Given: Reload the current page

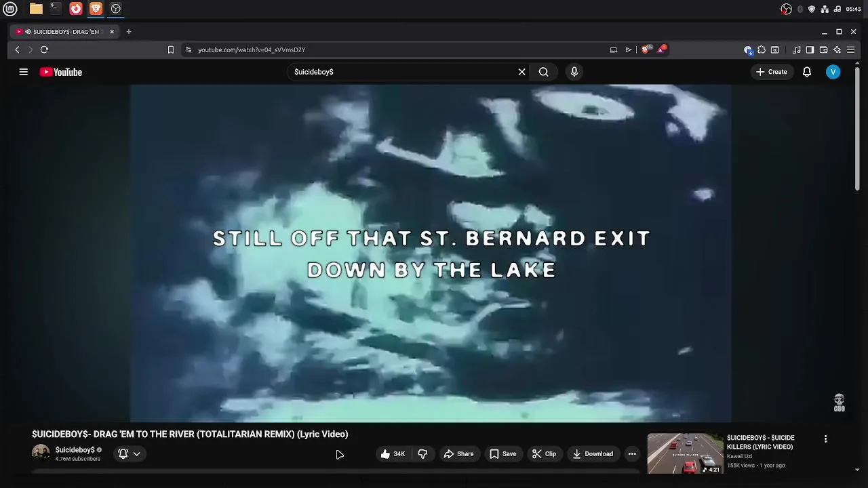Looking at the screenshot, I should coord(44,49).
